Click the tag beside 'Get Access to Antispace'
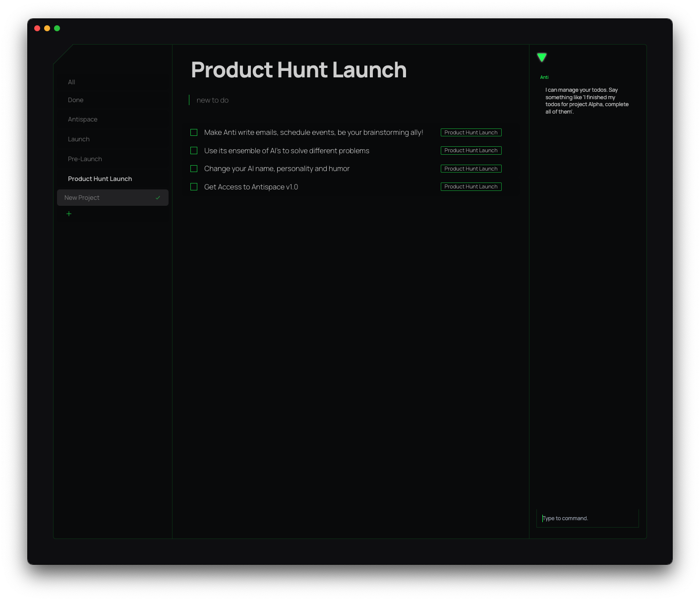The height and width of the screenshot is (601, 700). (x=471, y=186)
